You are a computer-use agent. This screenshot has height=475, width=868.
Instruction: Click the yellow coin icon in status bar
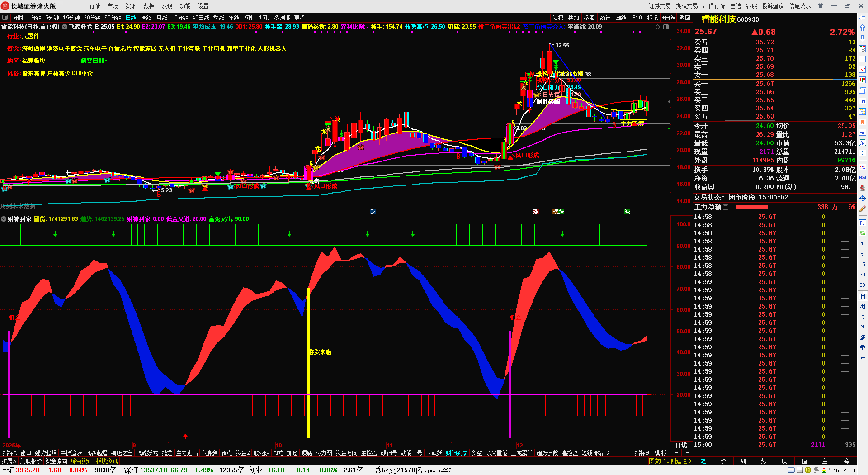[x=808, y=470]
